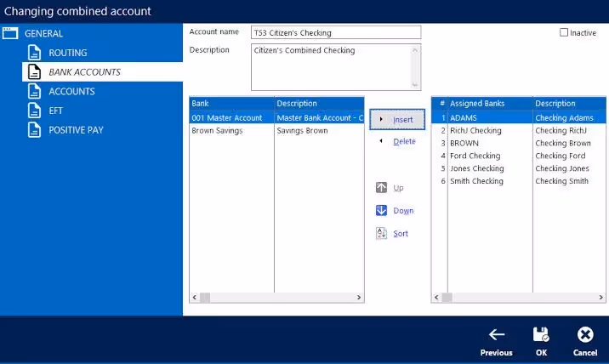
Task: Click the Checking RichJ description cell
Action: coord(569,130)
